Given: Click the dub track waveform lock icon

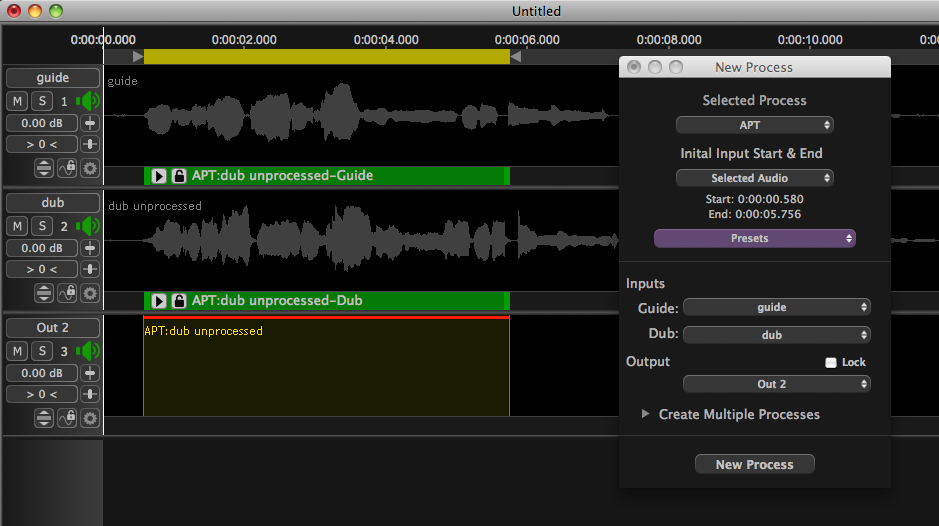Looking at the screenshot, I should point(67,293).
